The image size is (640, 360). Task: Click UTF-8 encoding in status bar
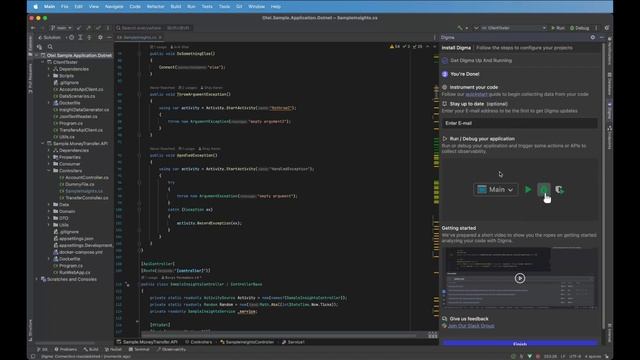tap(575, 356)
